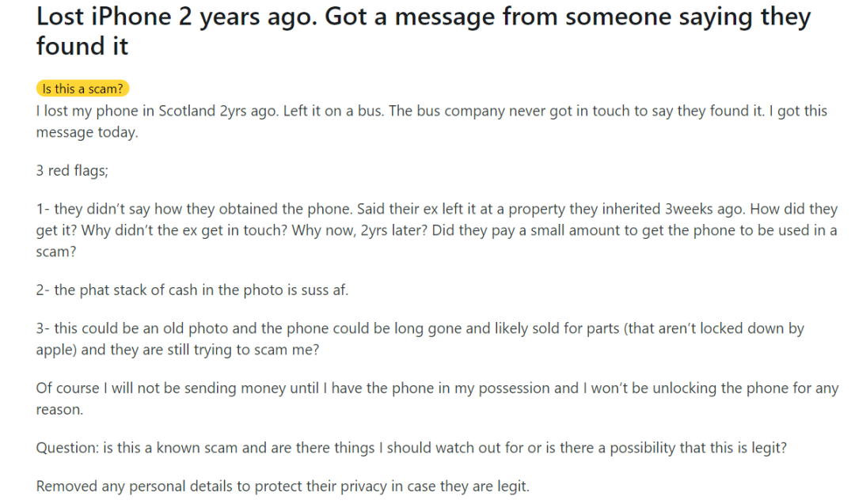The width and height of the screenshot is (855, 504).
Task: Click the words "found it" in the title
Action: [x=82, y=46]
